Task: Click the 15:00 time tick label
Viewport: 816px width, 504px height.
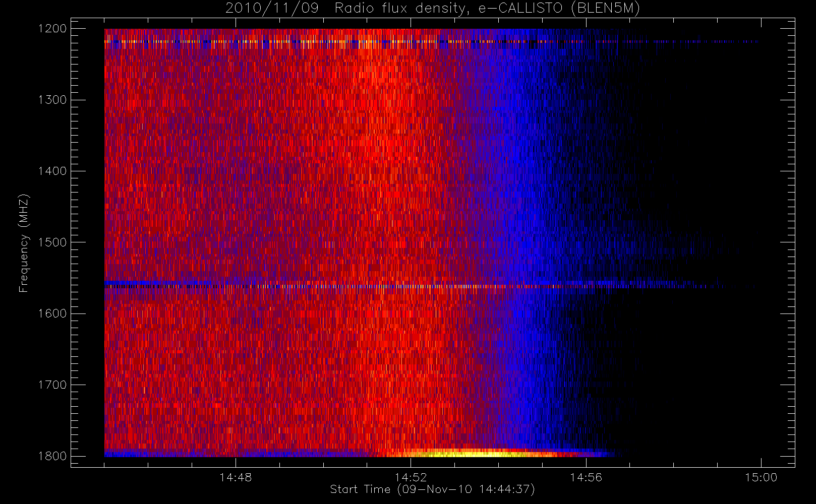Action: [761, 477]
